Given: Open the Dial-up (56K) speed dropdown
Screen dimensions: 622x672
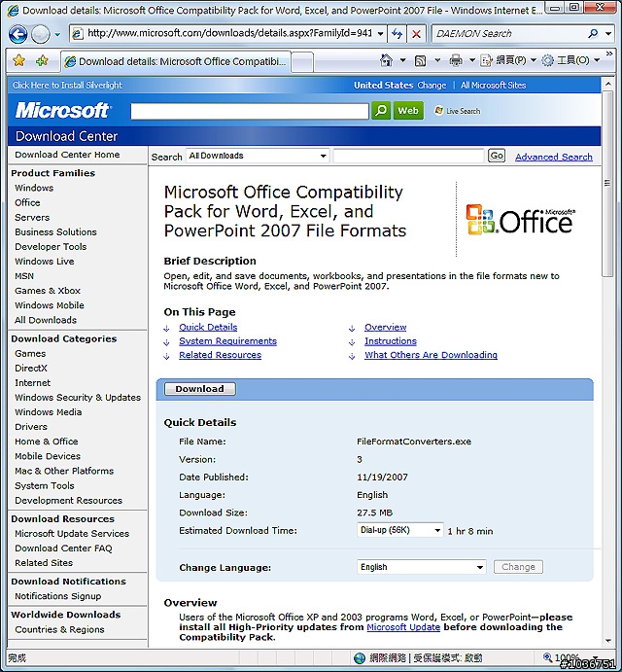Looking at the screenshot, I should (x=399, y=530).
